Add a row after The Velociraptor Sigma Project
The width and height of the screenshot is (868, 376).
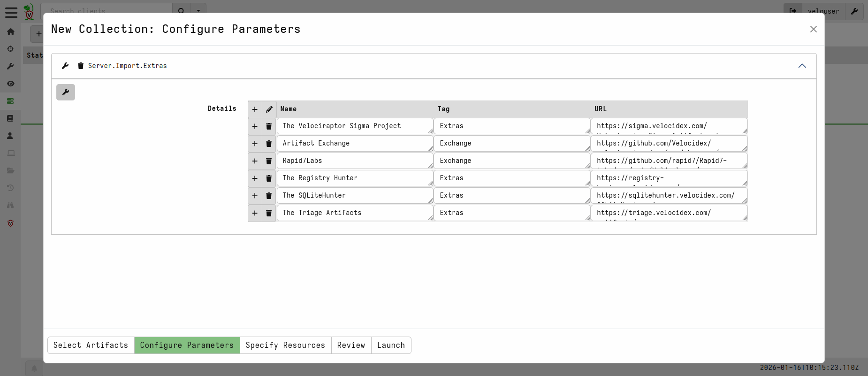(255, 126)
